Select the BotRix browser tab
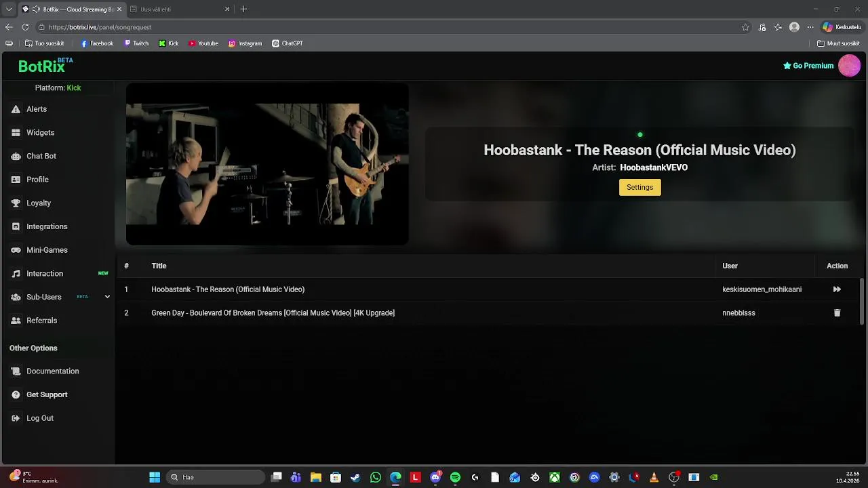 click(71, 9)
